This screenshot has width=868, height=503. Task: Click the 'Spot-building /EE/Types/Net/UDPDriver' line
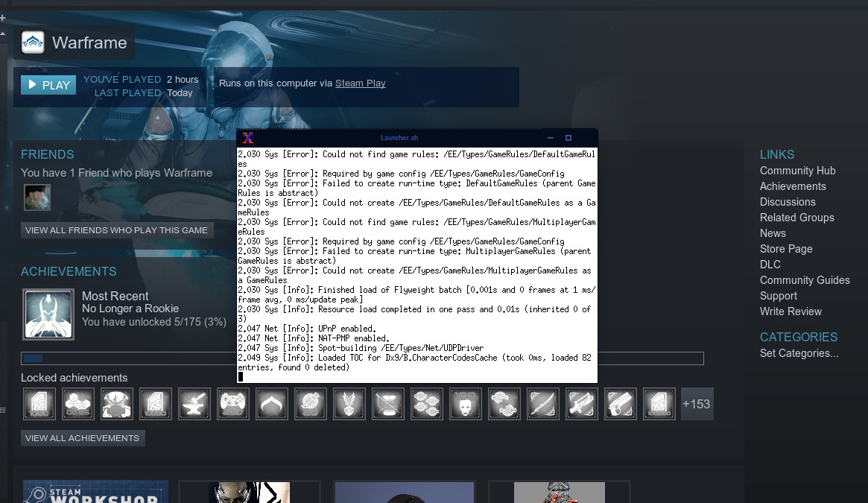361,348
